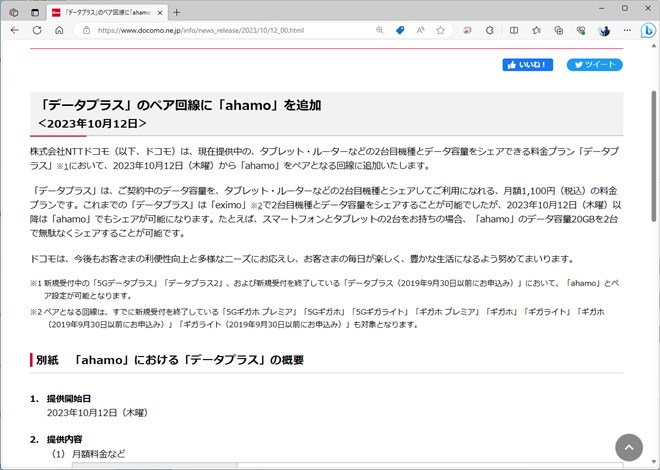This screenshot has height=470, width=660.
Task: Go back to the previous page
Action: tap(15, 30)
